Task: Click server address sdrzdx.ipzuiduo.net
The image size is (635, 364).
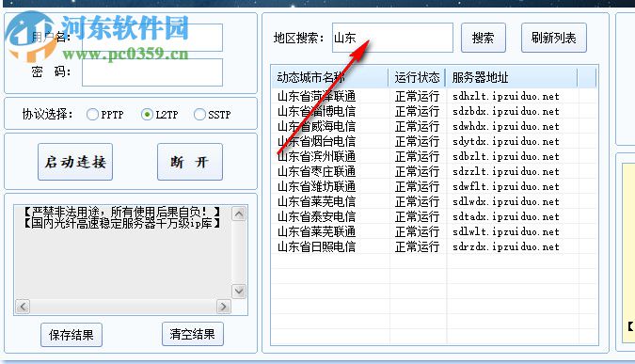Action: (506, 246)
